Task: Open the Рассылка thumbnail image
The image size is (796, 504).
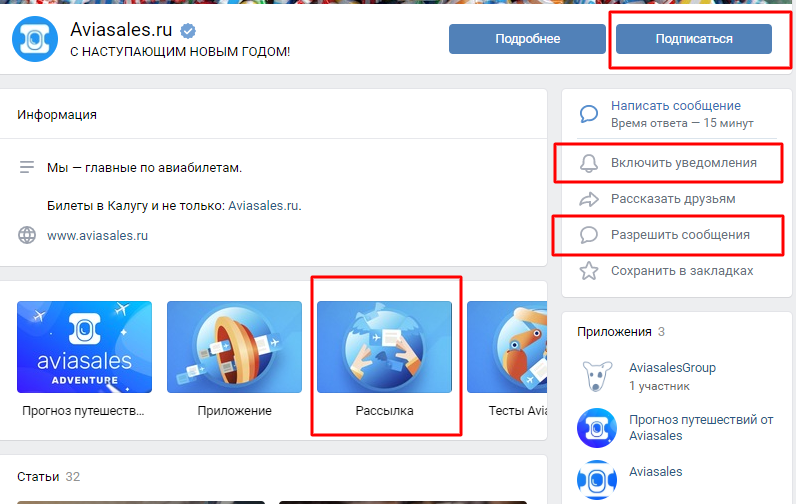Action: (x=384, y=347)
